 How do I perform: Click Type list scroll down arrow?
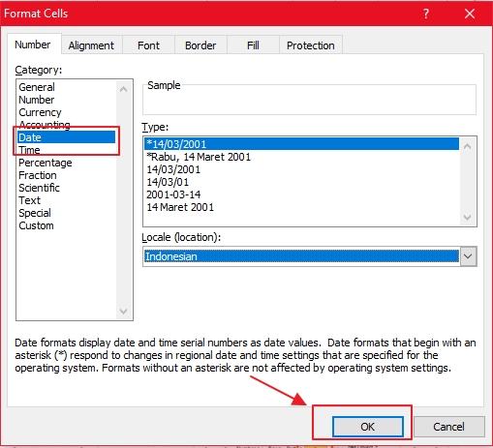point(467,218)
